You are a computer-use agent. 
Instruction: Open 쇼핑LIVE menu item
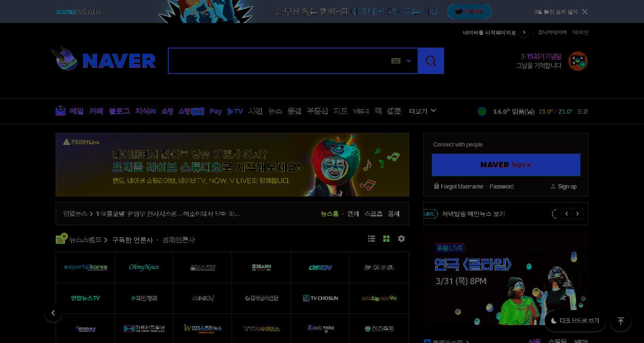(x=191, y=111)
